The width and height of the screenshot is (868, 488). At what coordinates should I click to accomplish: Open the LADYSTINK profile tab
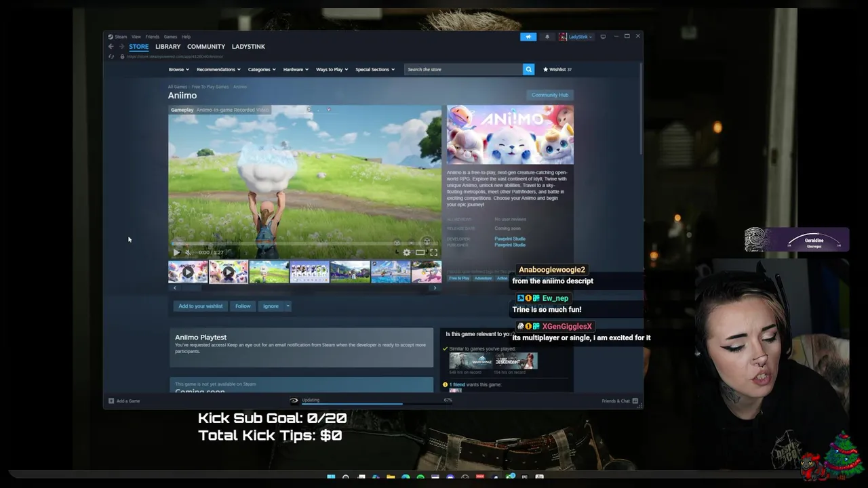coord(248,46)
